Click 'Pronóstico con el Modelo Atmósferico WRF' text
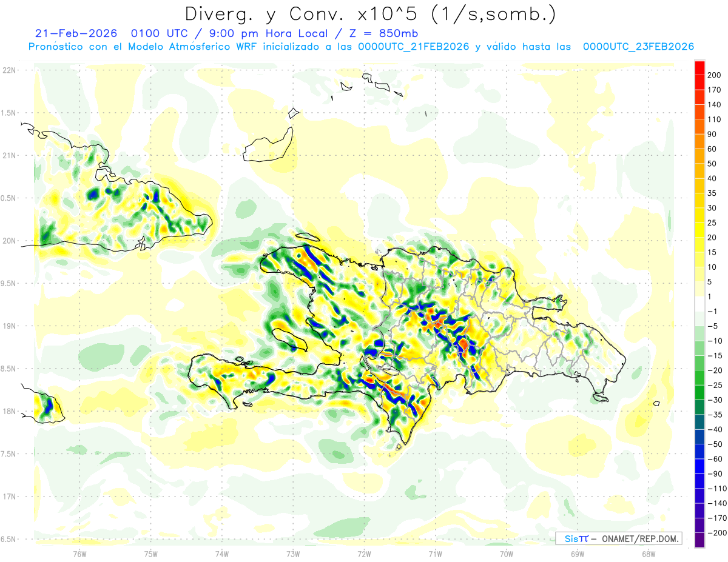Screen dimensions: 728x562 tap(143, 47)
